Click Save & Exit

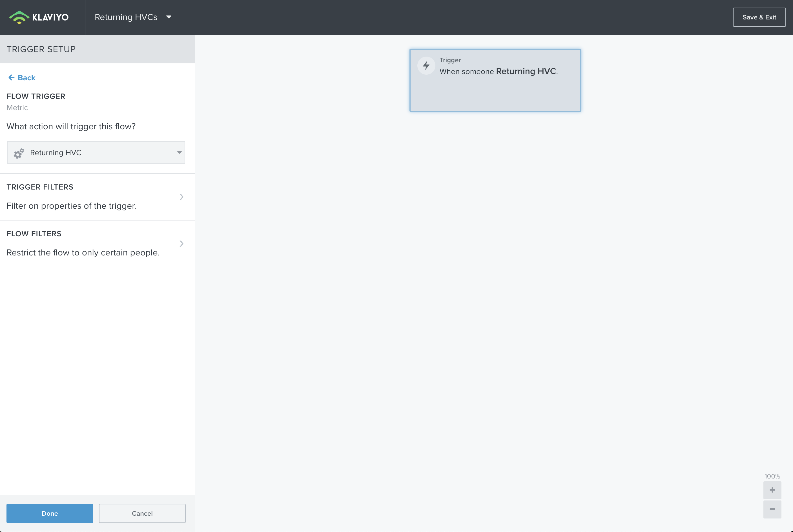[759, 17]
